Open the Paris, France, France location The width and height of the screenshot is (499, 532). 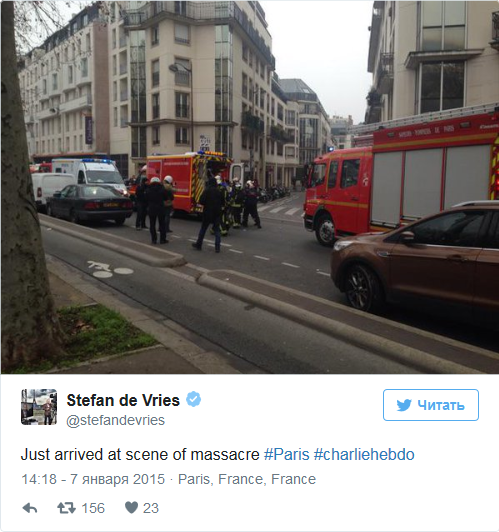tap(247, 479)
